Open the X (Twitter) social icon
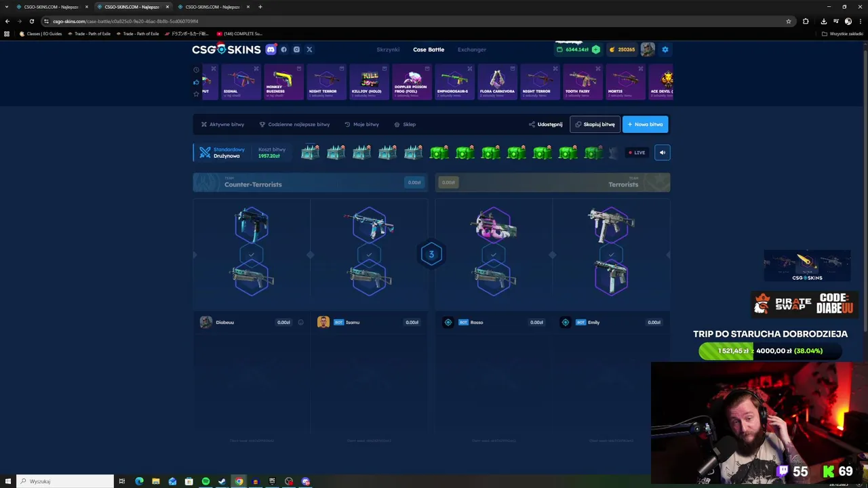 (x=309, y=49)
